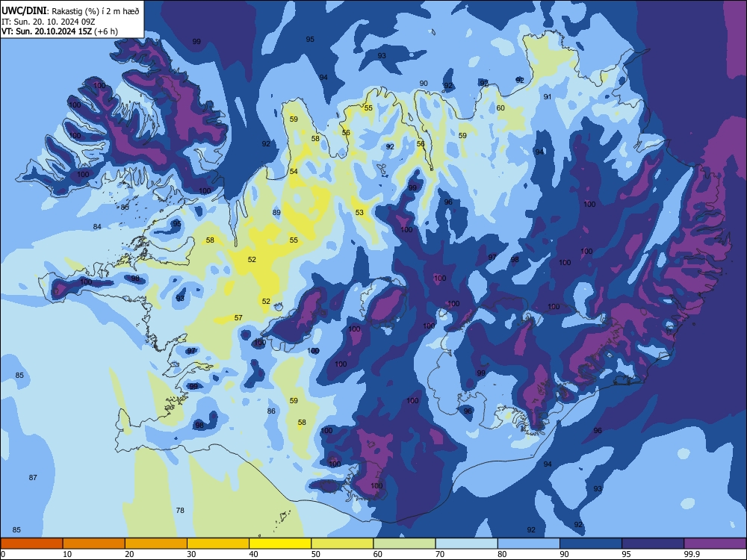This screenshot has height=560, width=747.
Task: Click the '90' humidity value off the north coast
Action: coord(424,84)
